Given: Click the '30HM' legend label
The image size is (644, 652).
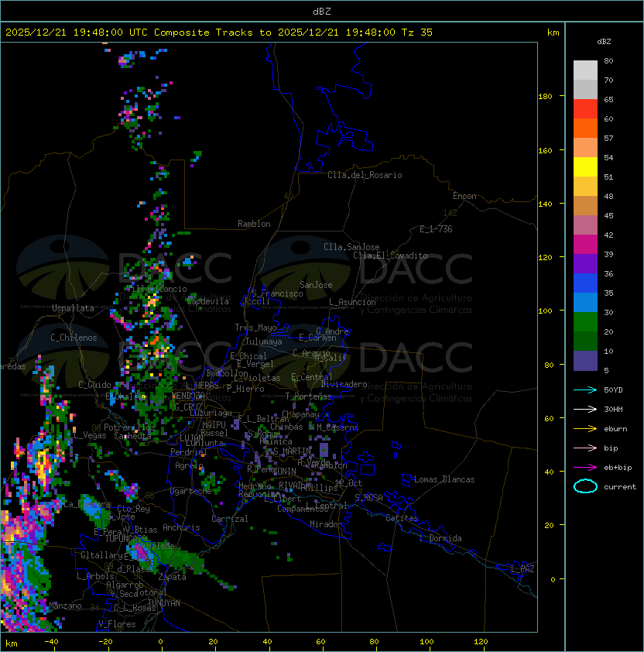Looking at the screenshot, I should coord(613,410).
